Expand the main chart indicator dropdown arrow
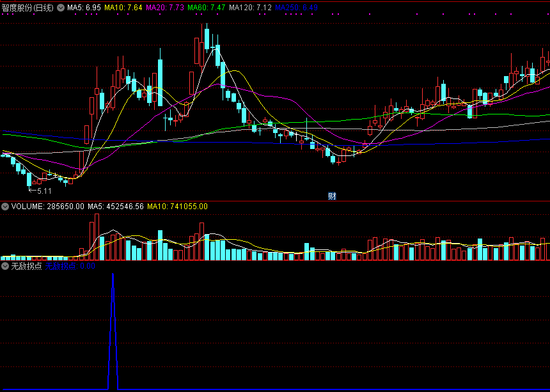This screenshot has width=550, height=392. pos(61,8)
